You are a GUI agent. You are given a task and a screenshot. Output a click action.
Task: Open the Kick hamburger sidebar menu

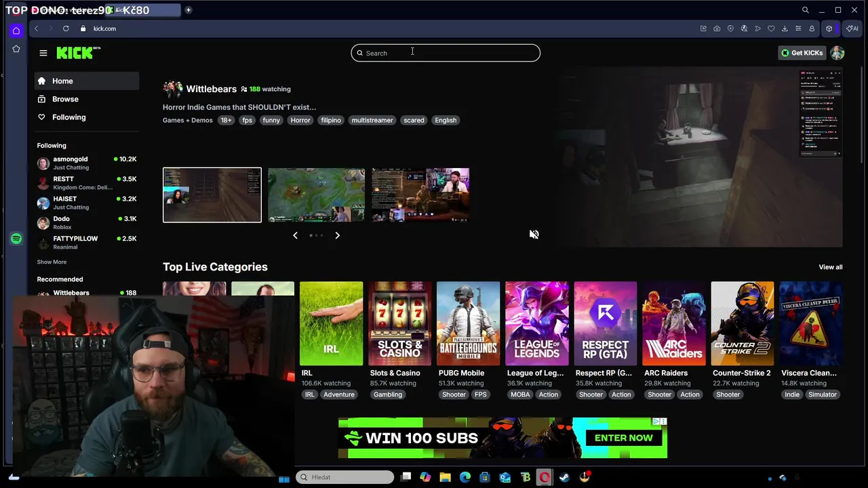pyautogui.click(x=43, y=53)
